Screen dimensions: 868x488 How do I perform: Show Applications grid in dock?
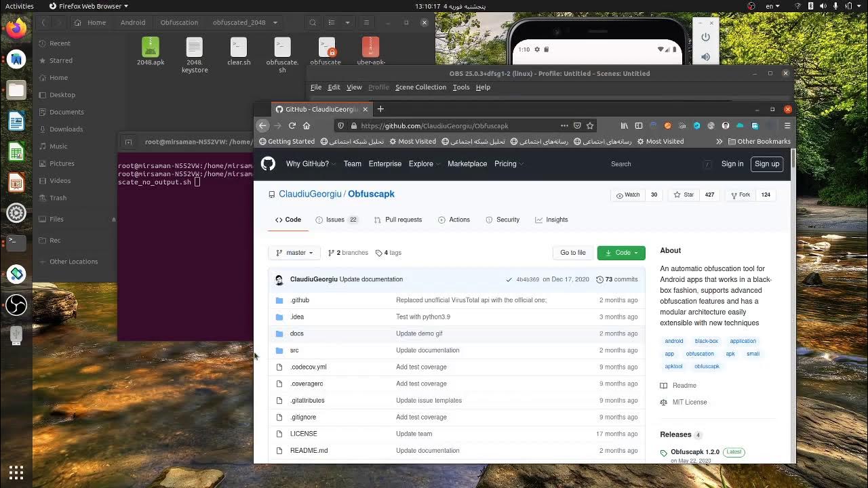pos(16,472)
